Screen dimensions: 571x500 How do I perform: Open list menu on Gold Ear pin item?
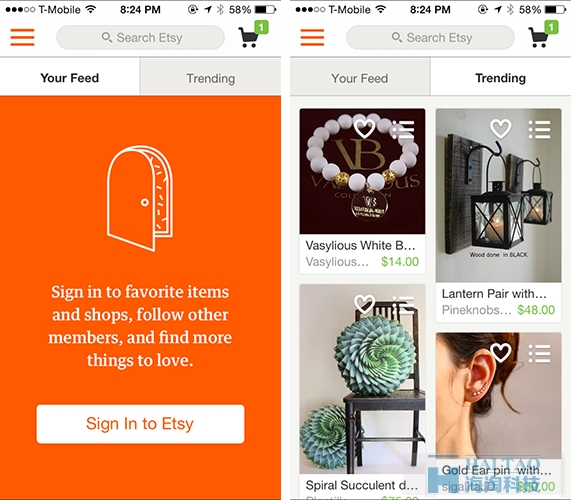click(x=539, y=353)
